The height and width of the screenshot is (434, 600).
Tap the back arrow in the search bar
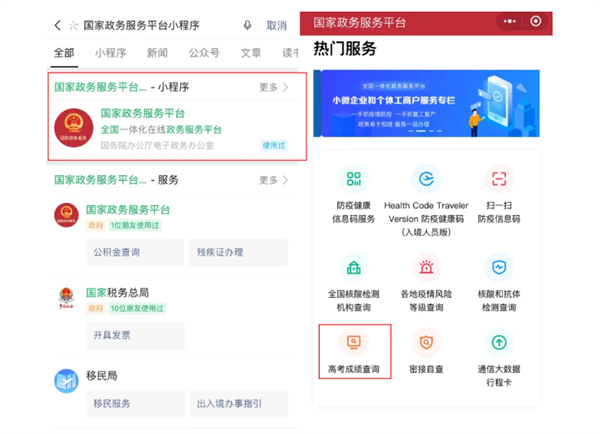[x=57, y=25]
